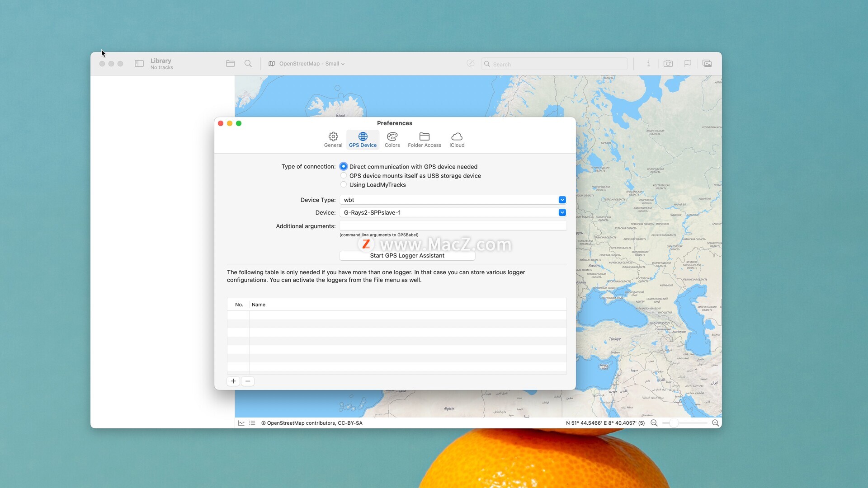The image size is (868, 488).
Task: Start the GPS Logger Assistant
Action: pyautogui.click(x=407, y=256)
